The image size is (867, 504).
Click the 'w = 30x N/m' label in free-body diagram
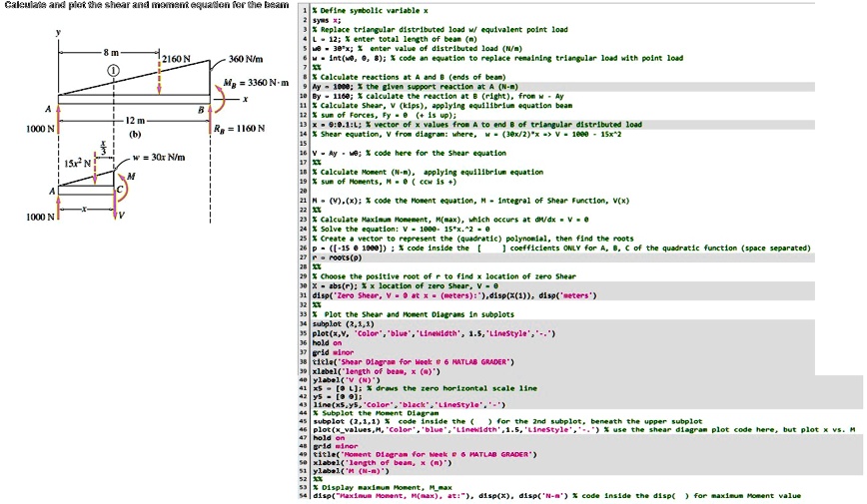(x=159, y=158)
